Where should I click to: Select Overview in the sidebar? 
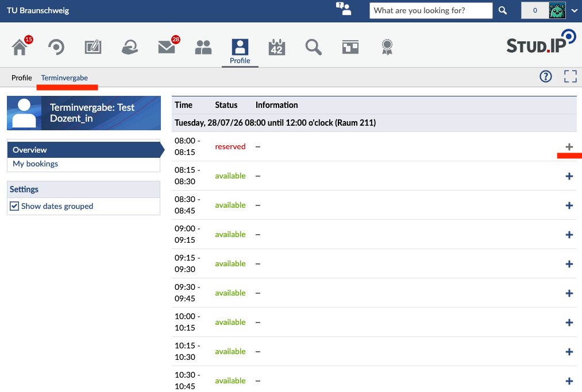(x=84, y=150)
